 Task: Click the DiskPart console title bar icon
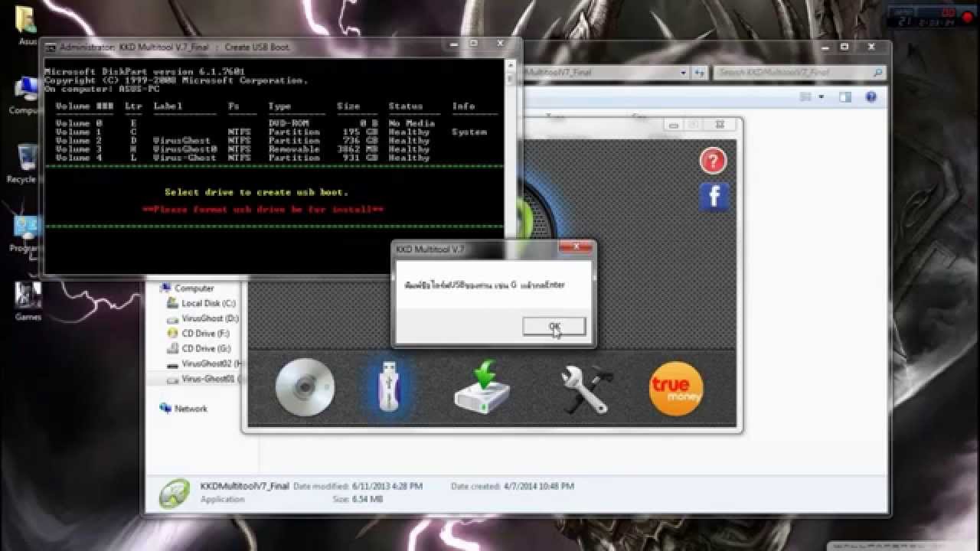(x=51, y=47)
